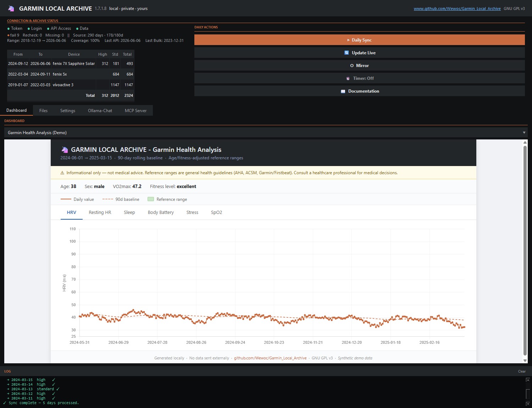Select the fenix 5x device row

(71, 74)
